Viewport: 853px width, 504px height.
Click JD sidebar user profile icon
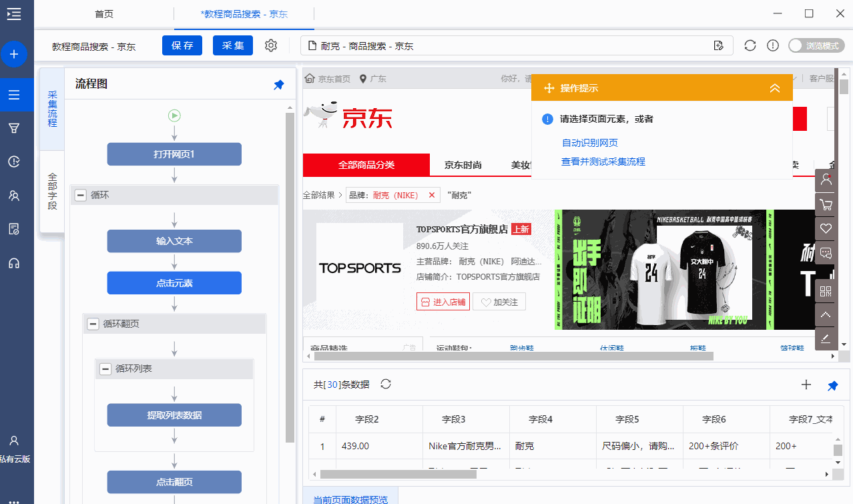(x=826, y=180)
